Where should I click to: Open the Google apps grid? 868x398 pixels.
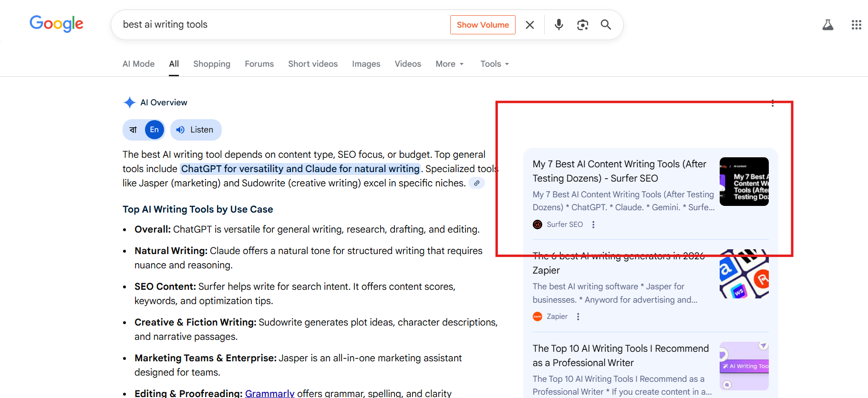[856, 25]
